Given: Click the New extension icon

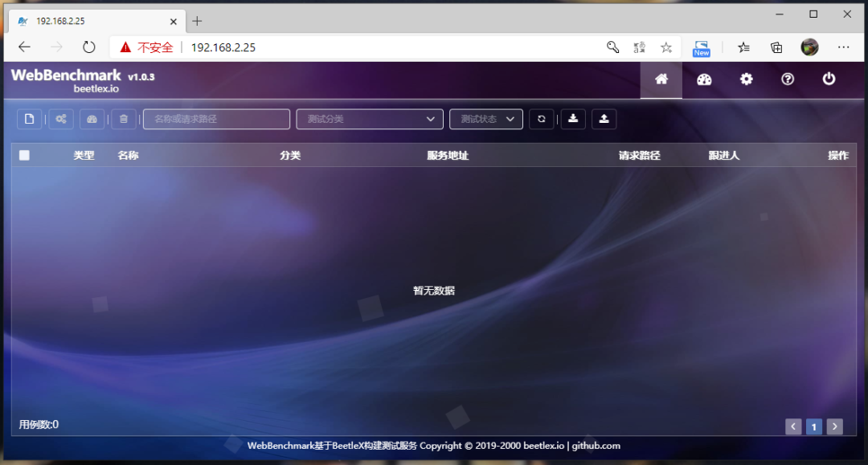Looking at the screenshot, I should coord(702,48).
